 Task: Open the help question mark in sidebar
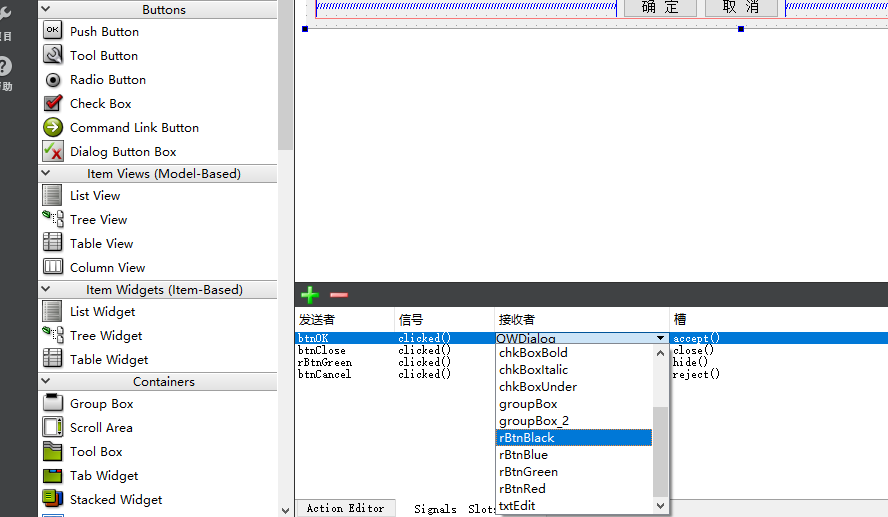point(5,66)
